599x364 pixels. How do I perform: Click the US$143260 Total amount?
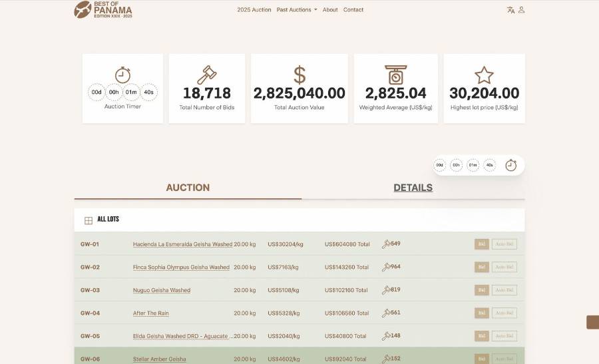(347, 267)
